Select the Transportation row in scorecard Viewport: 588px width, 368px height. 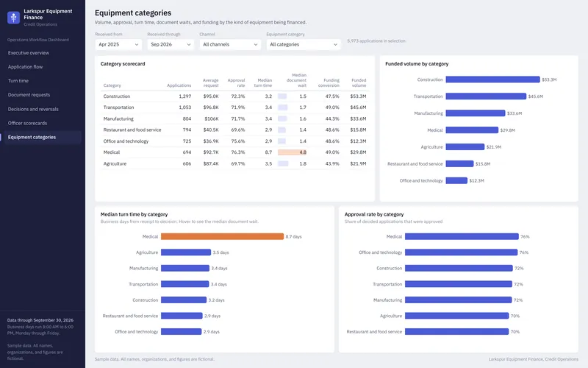click(x=234, y=107)
